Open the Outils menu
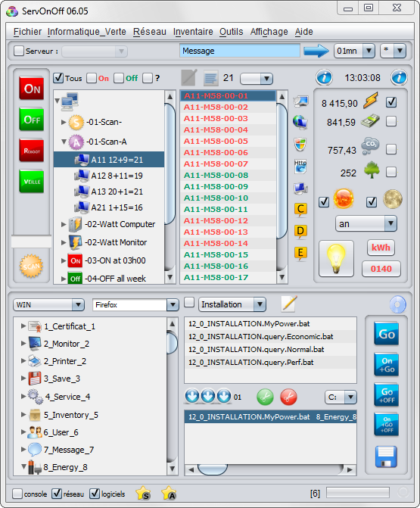Screen dimensions: 420x508 (232, 32)
